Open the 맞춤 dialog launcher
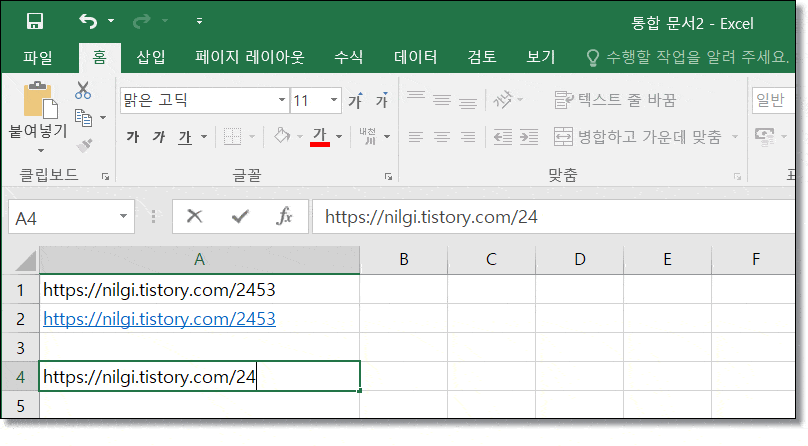The image size is (808, 446). [737, 177]
